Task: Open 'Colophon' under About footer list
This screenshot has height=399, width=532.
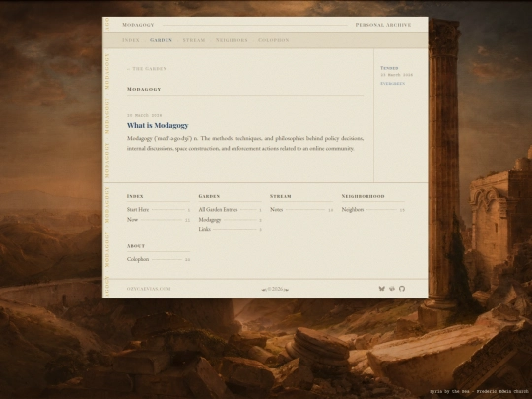Action: point(138,259)
